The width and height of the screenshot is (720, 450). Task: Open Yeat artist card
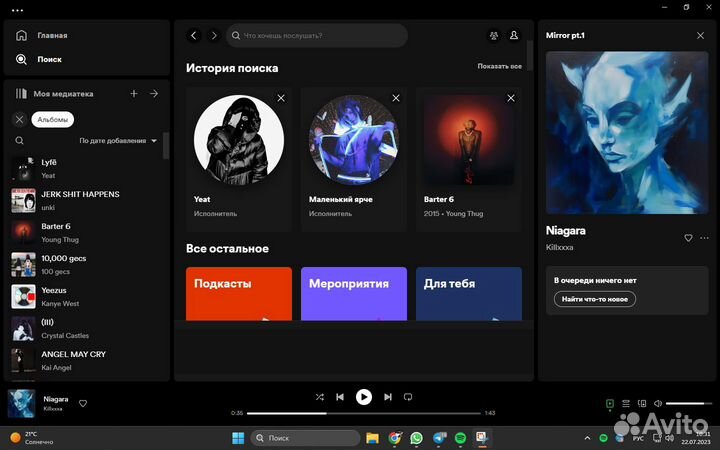[x=239, y=159]
